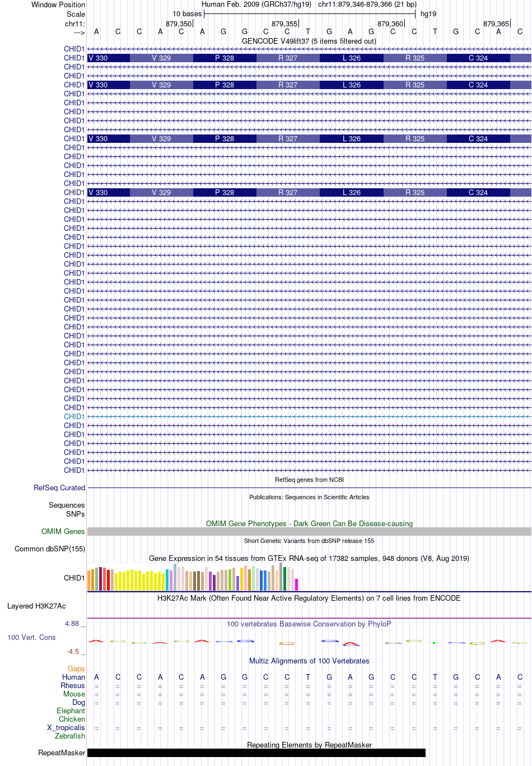Click the black RepeatMasker element bar
The width and height of the screenshot is (532, 766).
coord(256,753)
